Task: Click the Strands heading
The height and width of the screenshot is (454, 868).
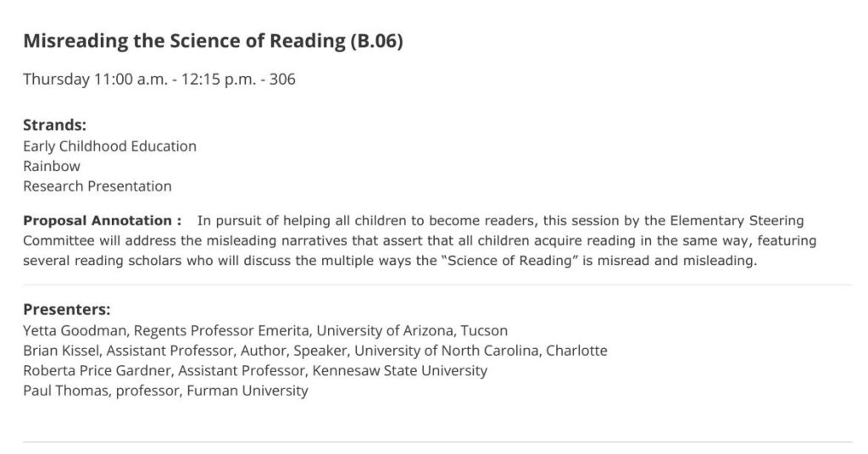Action: point(55,125)
